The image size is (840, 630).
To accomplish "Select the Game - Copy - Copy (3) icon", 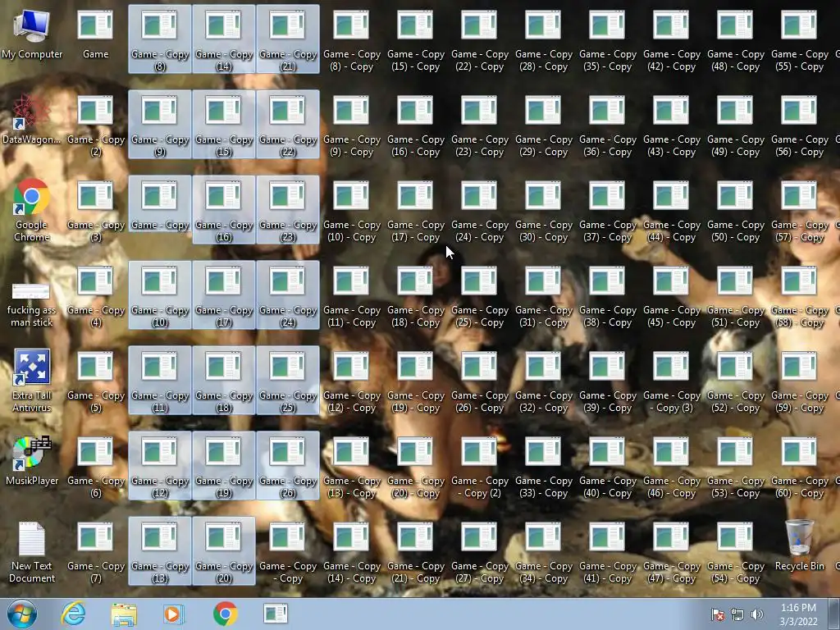I will coord(671,381).
